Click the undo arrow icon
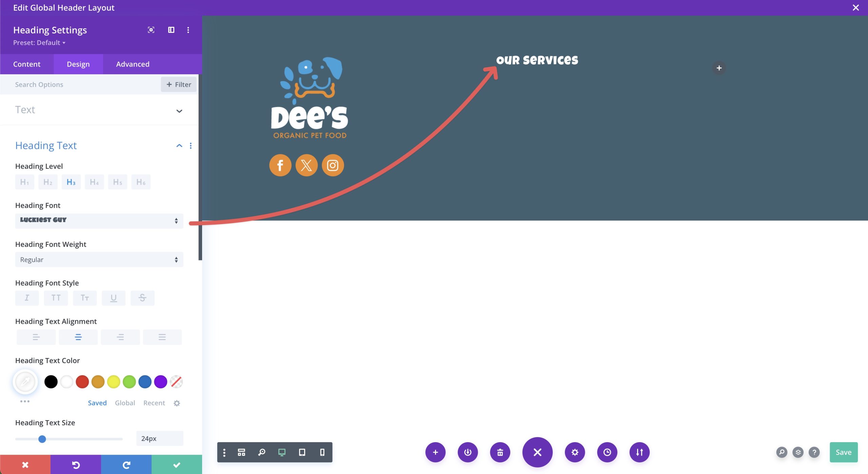868x474 pixels. click(x=75, y=465)
